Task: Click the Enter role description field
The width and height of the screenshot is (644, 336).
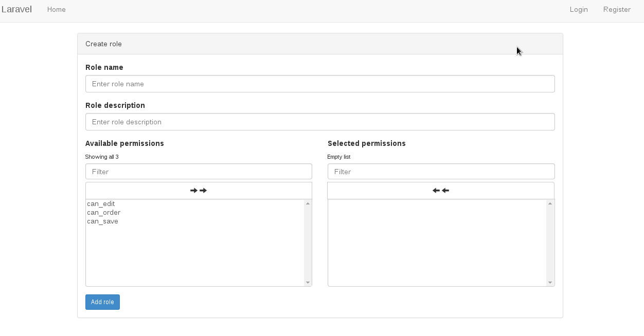Action: point(320,122)
